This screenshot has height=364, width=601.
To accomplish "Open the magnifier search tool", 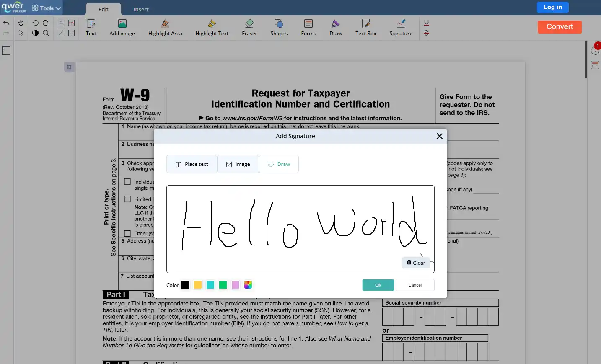I will pyautogui.click(x=46, y=33).
